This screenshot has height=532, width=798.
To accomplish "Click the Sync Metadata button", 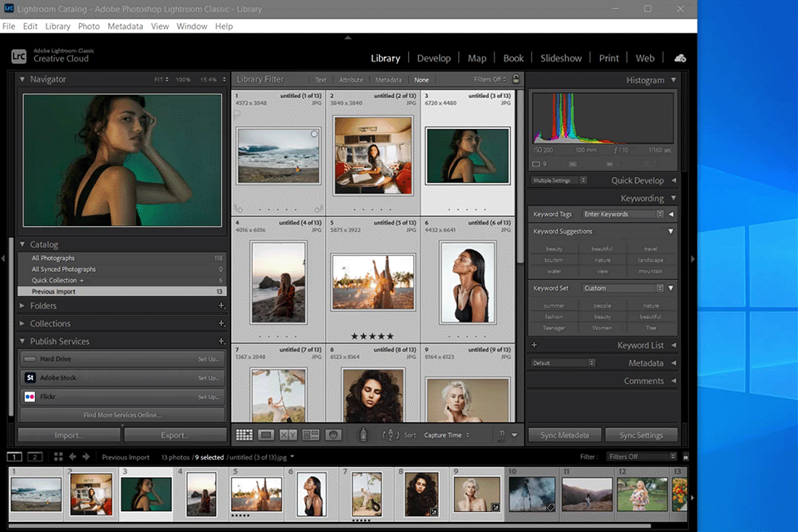I will coord(564,435).
